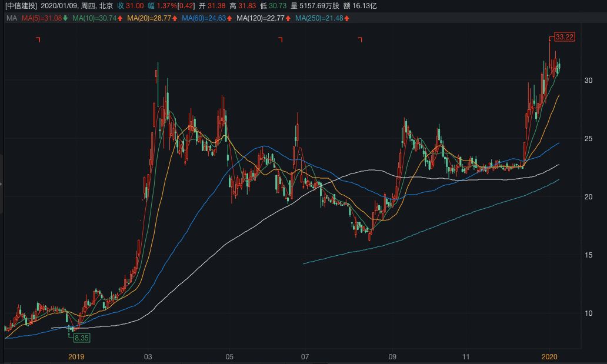Select the MA(60)=24.63 indicator label
Viewport: 607px width, 364px height.
click(204, 18)
